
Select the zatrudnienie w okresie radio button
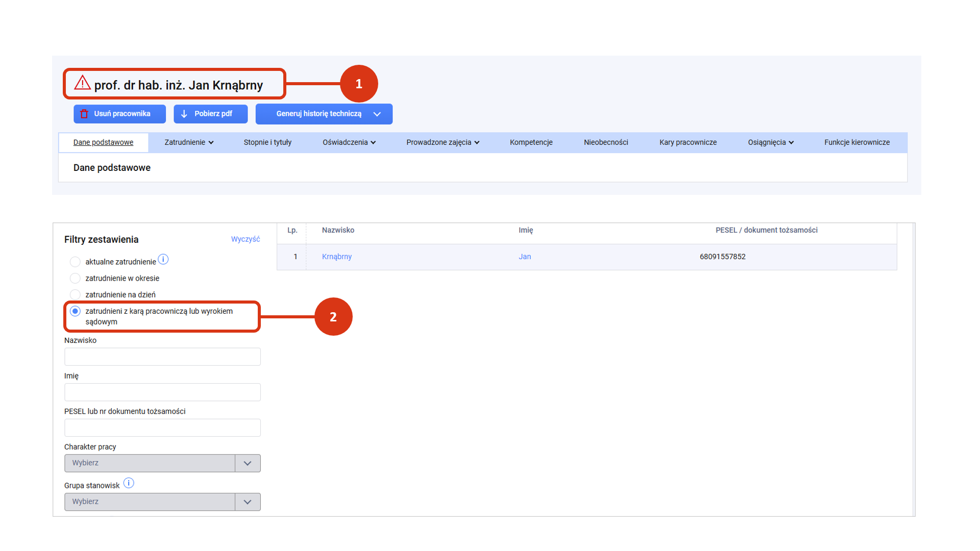tap(75, 278)
